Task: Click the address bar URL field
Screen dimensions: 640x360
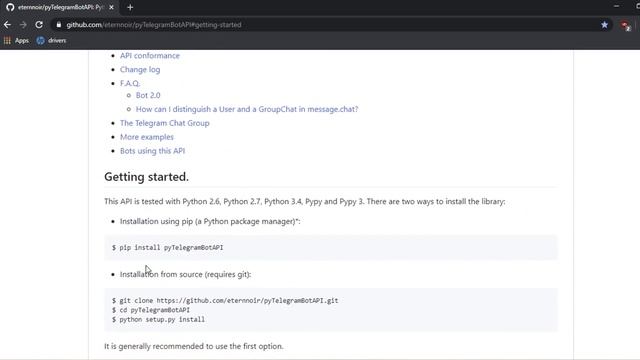Action: (x=327, y=25)
